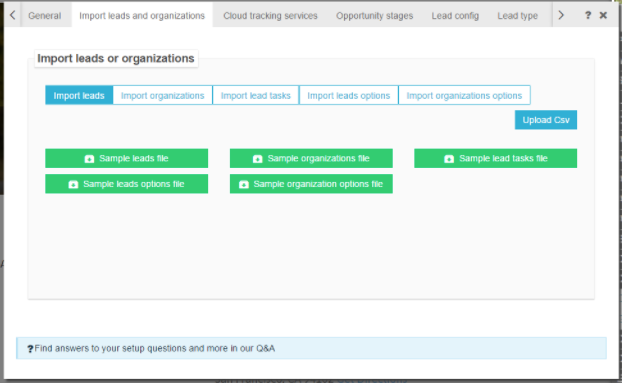Download the Sample organizations file
This screenshot has height=383, width=622.
pos(311,158)
